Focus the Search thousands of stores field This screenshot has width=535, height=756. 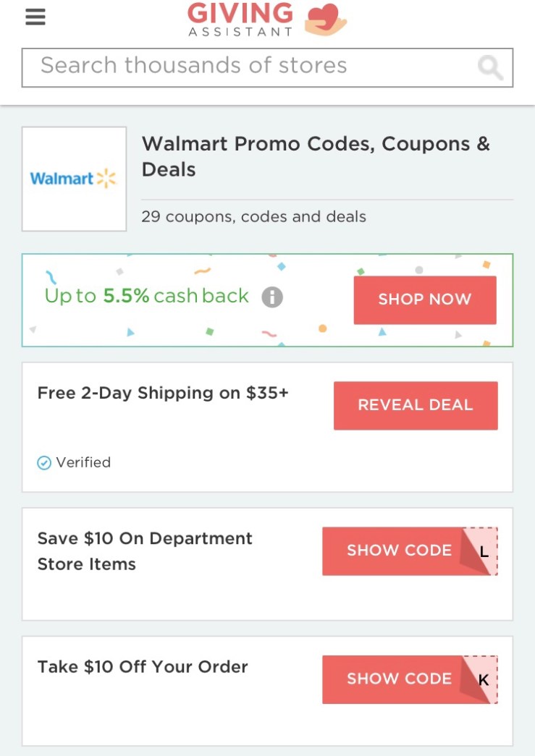(246, 67)
